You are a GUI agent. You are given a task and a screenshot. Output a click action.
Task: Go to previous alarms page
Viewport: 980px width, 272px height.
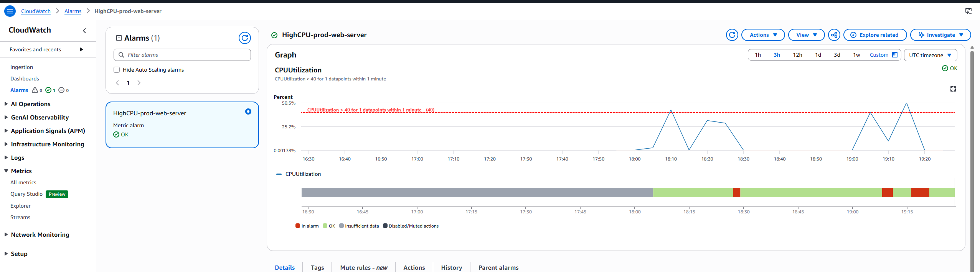pos(117,83)
